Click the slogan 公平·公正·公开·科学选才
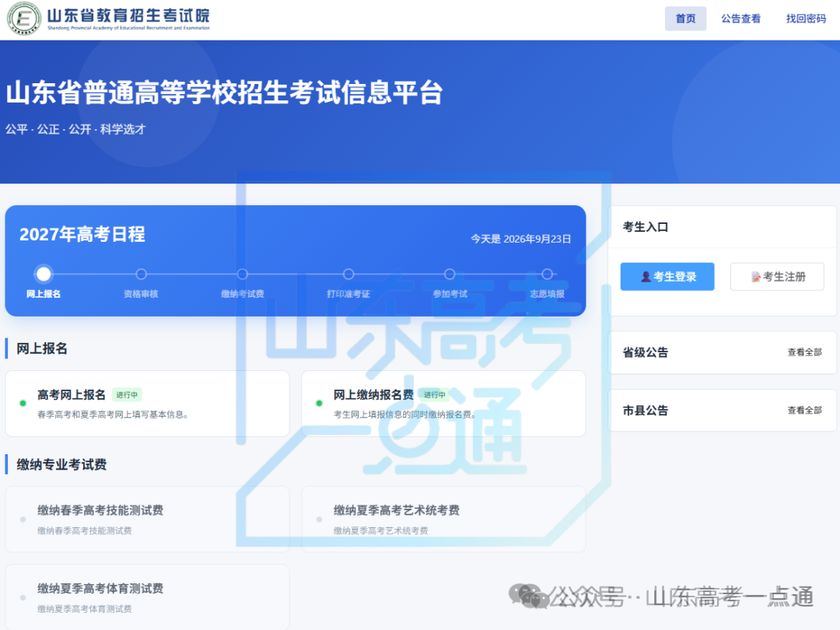This screenshot has width=840, height=630. (x=75, y=129)
